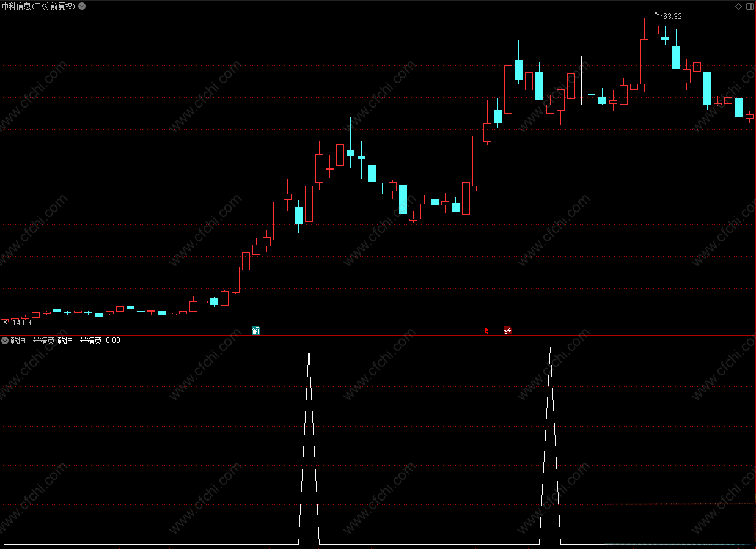Click the 乾坤一号精英 indicator name label
This screenshot has width=756, height=549.
click(x=32, y=341)
